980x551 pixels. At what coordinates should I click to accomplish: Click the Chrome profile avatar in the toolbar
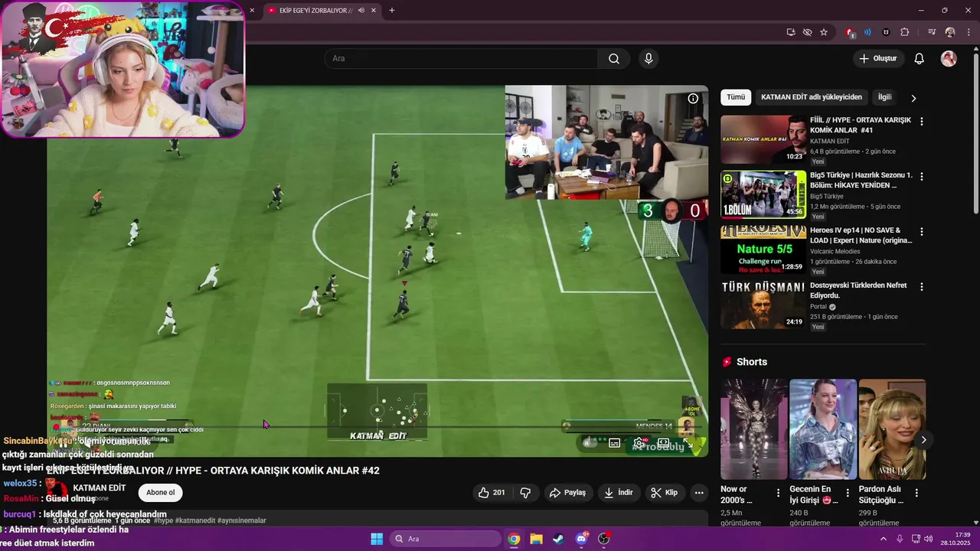click(x=950, y=32)
